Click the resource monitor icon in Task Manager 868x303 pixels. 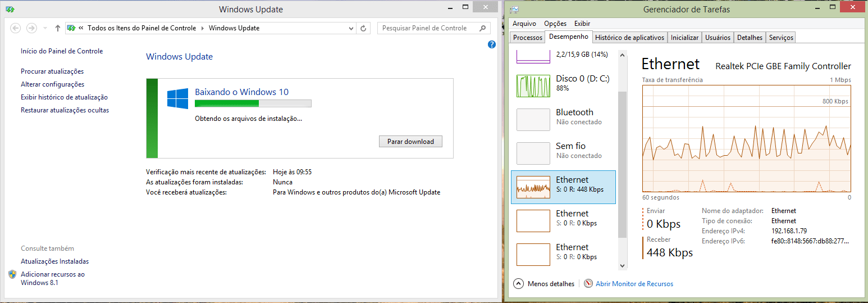(588, 284)
